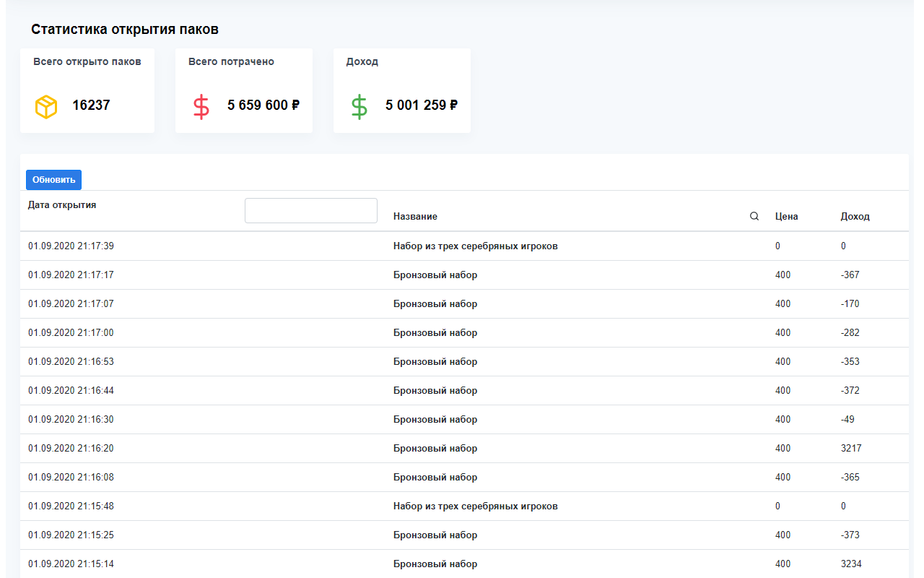Click the Название column header
Screen dimensions: 924x578
click(415, 216)
